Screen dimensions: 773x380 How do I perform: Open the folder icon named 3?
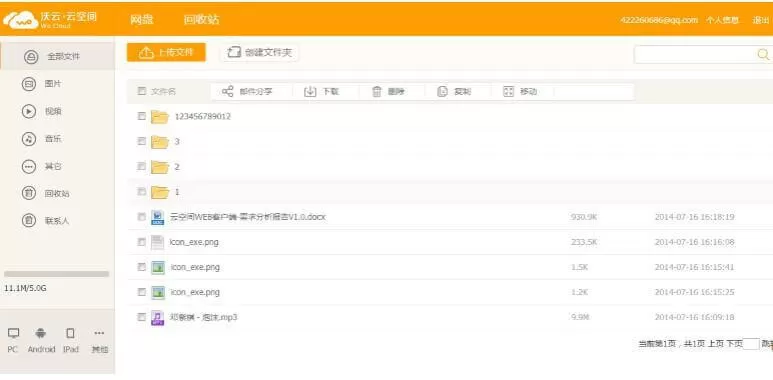pyautogui.click(x=160, y=142)
